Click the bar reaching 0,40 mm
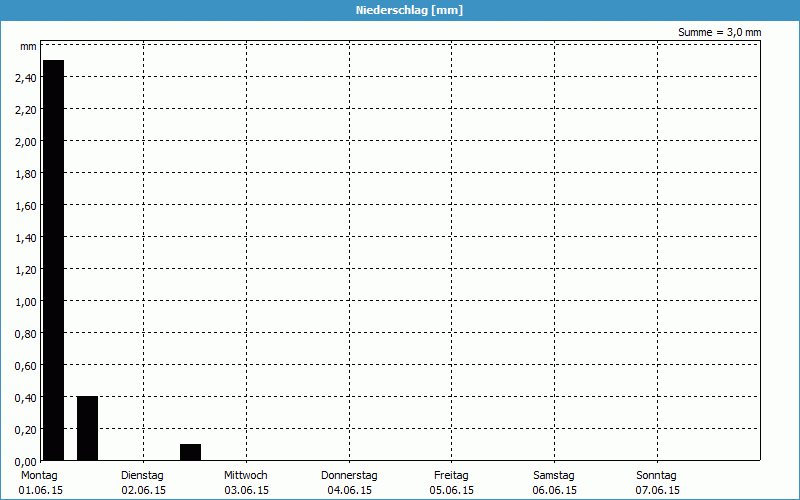Viewport: 800px width, 500px height. point(87,428)
